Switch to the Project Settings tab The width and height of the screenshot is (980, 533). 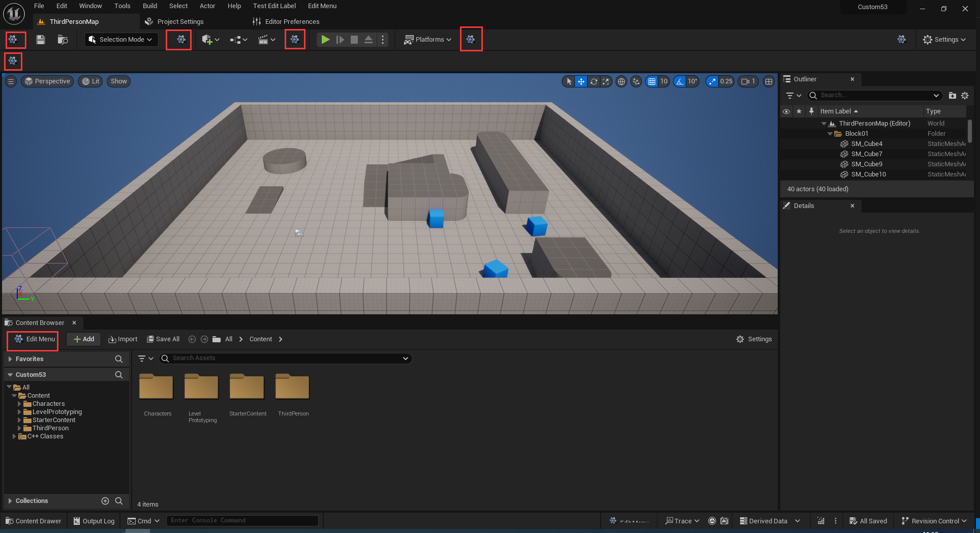click(x=180, y=22)
